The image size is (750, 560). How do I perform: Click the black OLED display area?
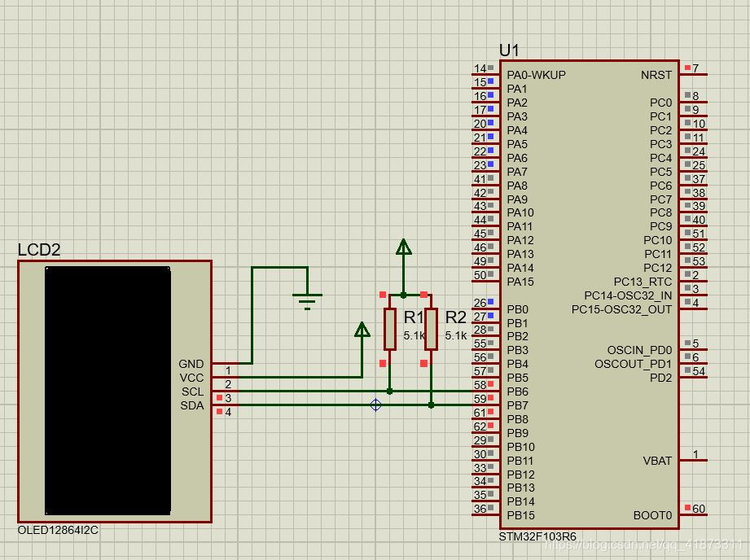pyautogui.click(x=107, y=391)
